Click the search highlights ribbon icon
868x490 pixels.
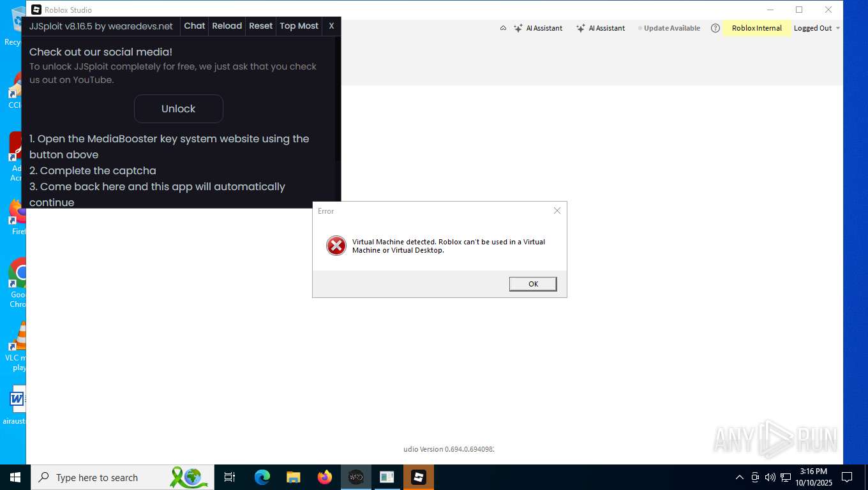pos(189,477)
